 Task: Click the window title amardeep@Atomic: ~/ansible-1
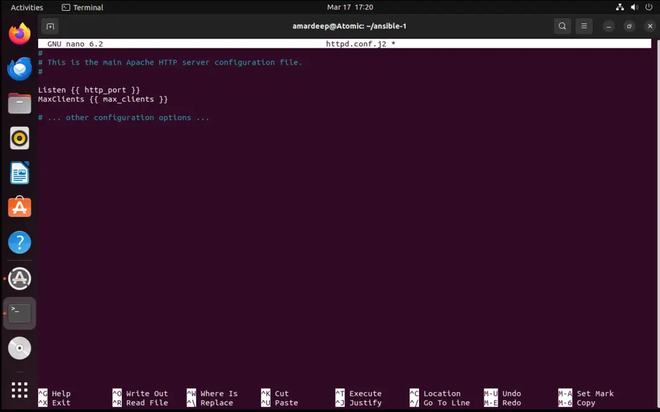349,26
